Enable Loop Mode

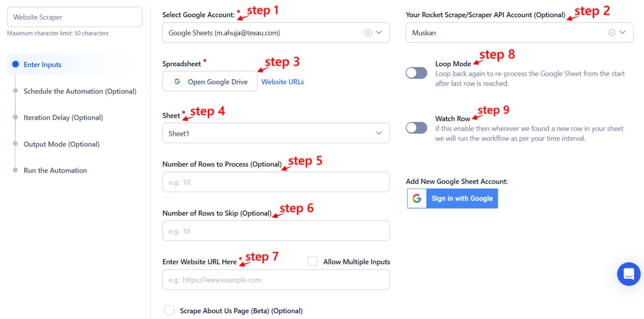tap(416, 73)
